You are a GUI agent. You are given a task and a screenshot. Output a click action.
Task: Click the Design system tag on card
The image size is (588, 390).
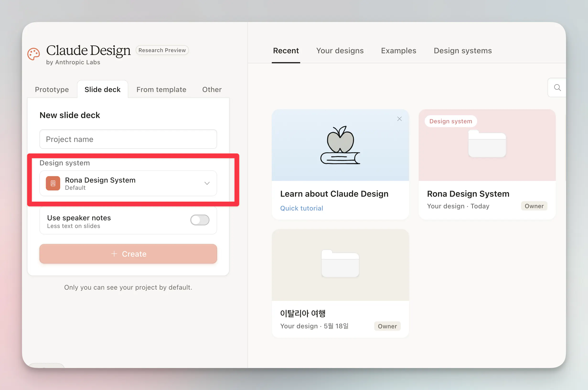(451, 121)
